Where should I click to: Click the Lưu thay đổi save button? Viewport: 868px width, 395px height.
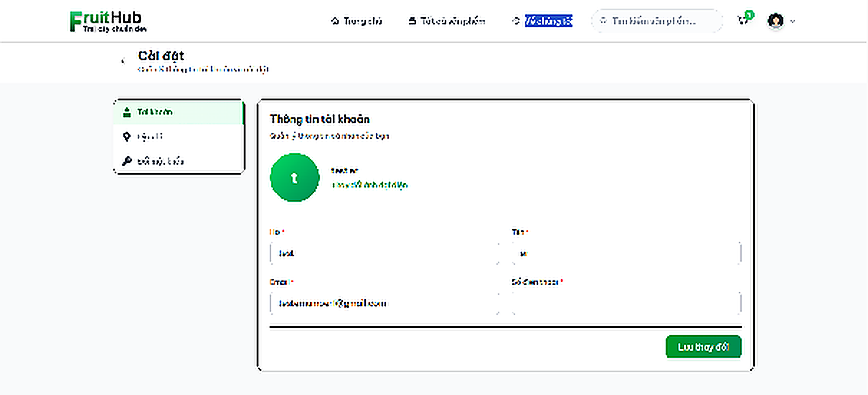click(x=703, y=347)
